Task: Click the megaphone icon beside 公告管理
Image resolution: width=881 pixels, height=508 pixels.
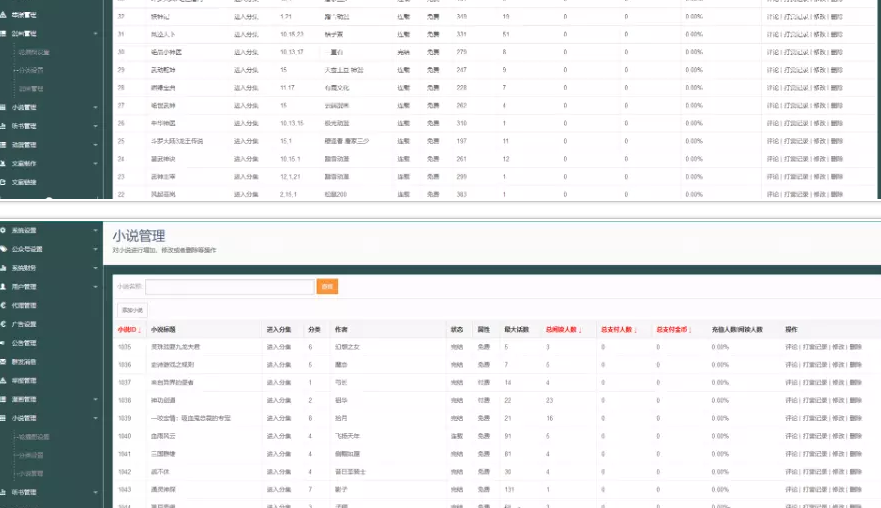Action: [4, 343]
